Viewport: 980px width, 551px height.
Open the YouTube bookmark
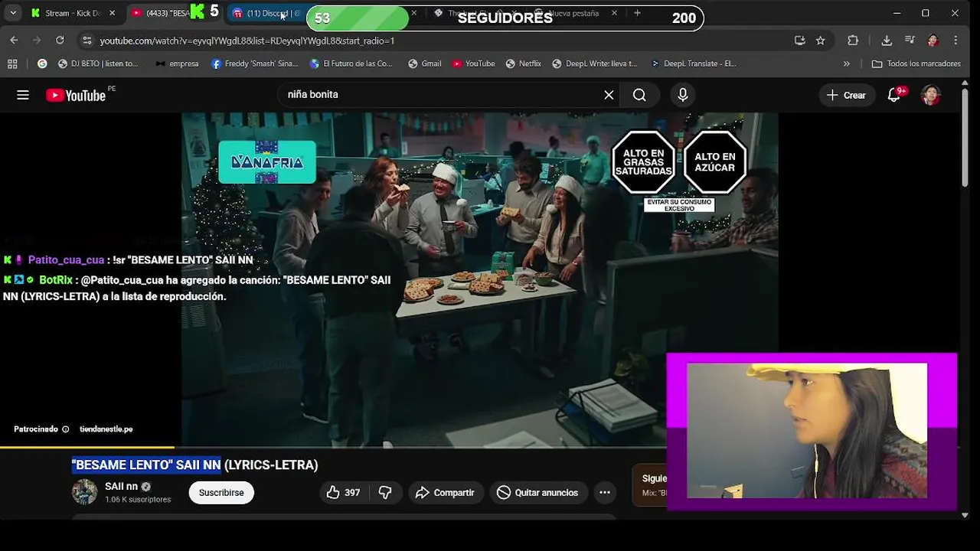pos(473,64)
